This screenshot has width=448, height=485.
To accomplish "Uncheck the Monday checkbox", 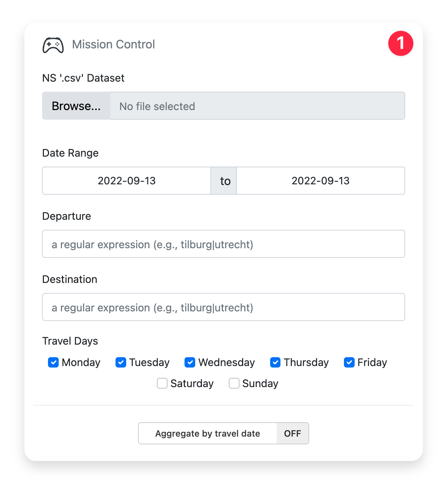I will [x=54, y=362].
